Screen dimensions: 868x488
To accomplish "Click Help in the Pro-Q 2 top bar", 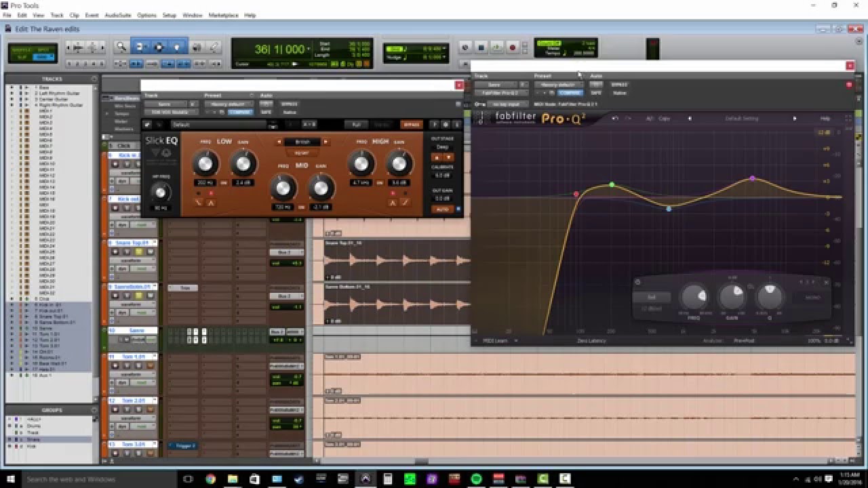I will 825,119.
